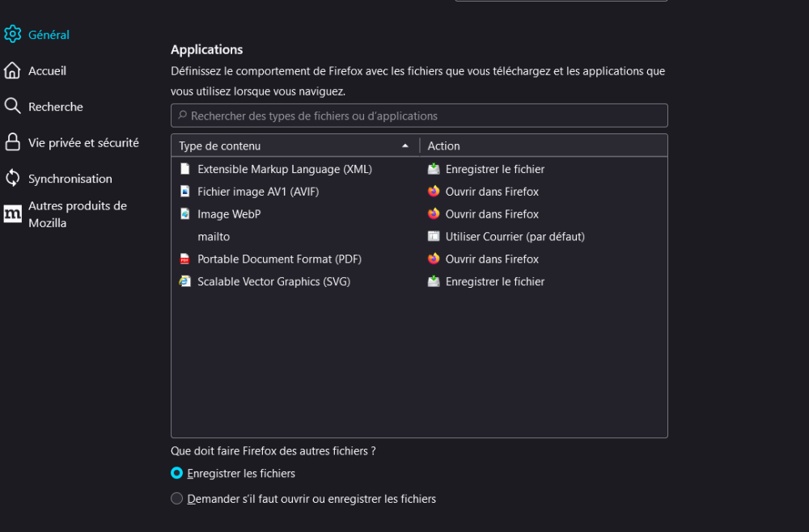Viewport: 809px width, 532px height.
Task: Click the Général gear icon
Action: coord(12,34)
